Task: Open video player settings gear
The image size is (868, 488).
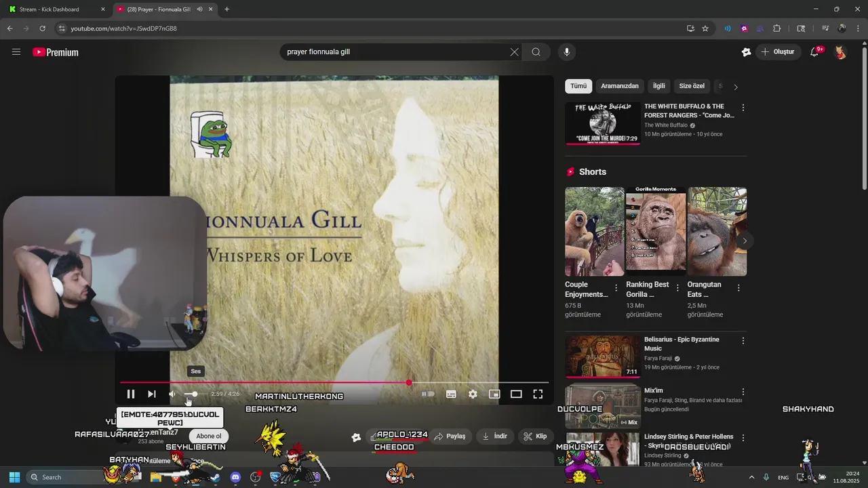Action: click(473, 394)
